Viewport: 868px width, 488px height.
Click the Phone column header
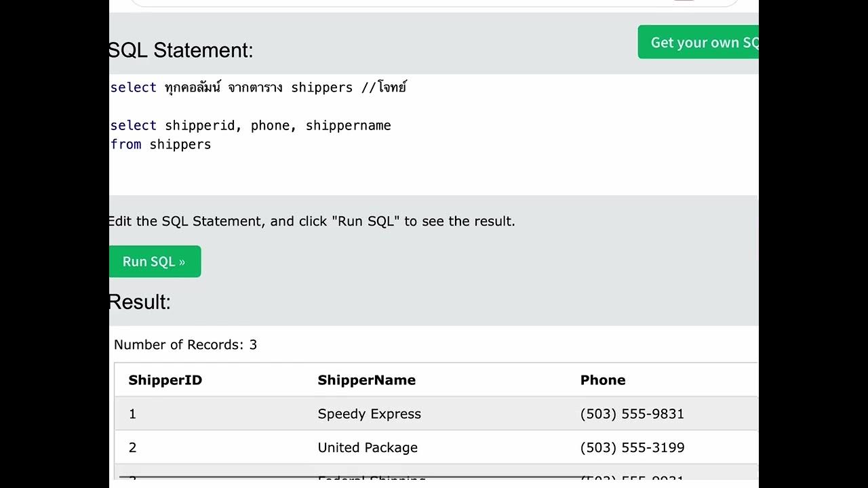pos(602,380)
